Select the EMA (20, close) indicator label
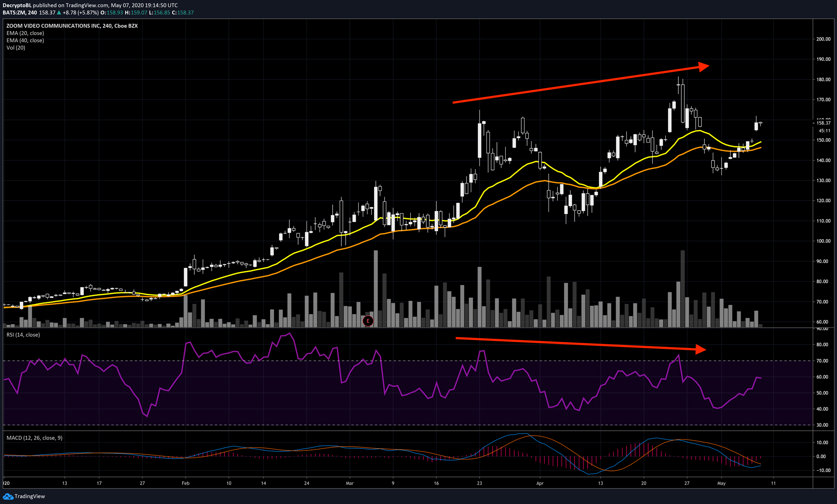The width and height of the screenshot is (837, 504). point(25,33)
